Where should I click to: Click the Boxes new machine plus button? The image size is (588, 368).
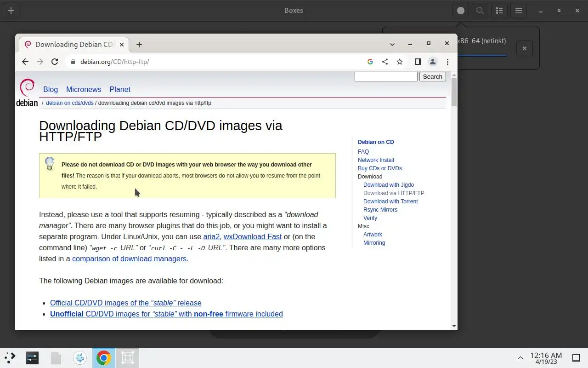[11, 11]
